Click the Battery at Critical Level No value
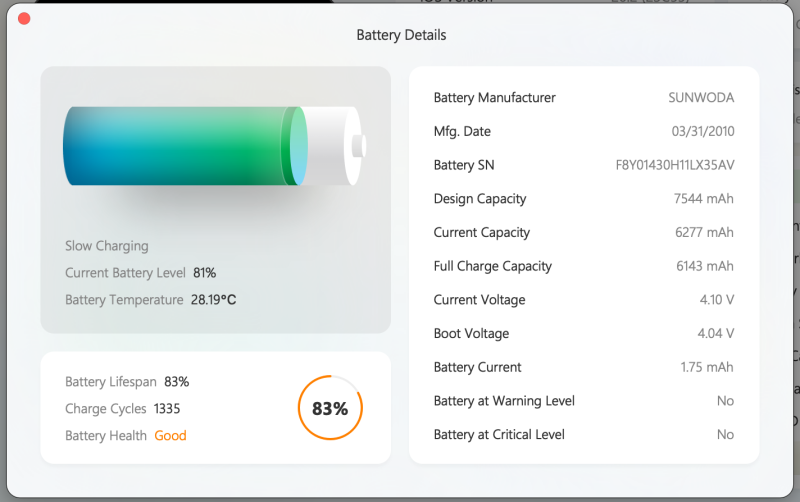The height and width of the screenshot is (502, 800). pos(725,435)
